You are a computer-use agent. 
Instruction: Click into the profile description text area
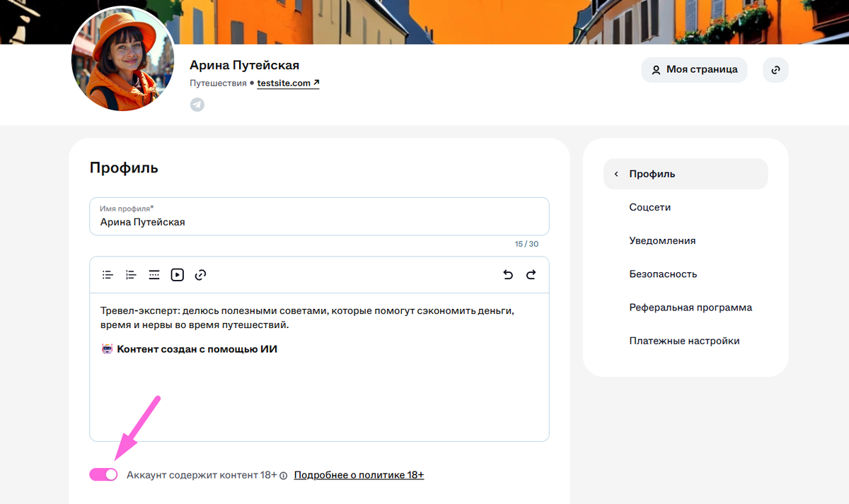[319, 367]
